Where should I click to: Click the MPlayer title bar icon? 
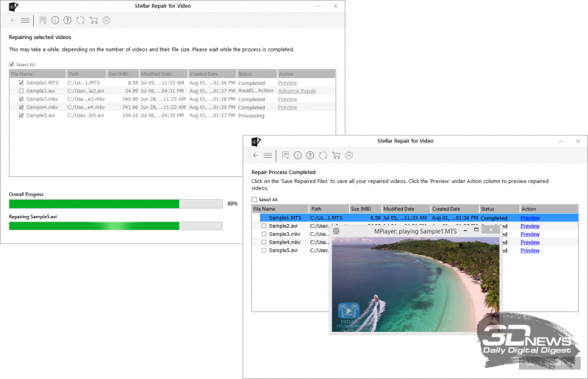(337, 231)
